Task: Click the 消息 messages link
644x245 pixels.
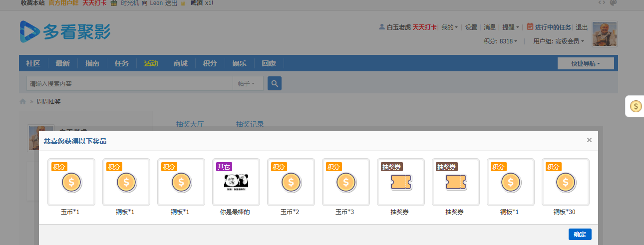Action: click(490, 27)
